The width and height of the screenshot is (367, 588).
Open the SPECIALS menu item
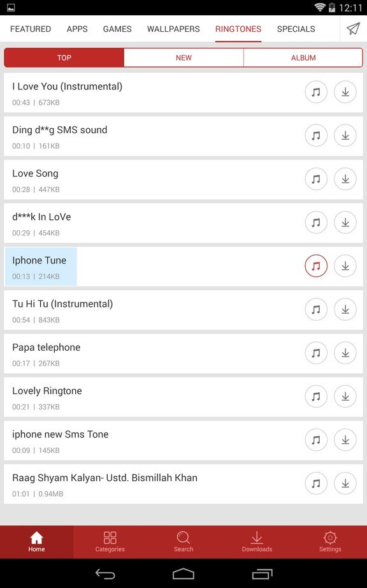coord(296,29)
